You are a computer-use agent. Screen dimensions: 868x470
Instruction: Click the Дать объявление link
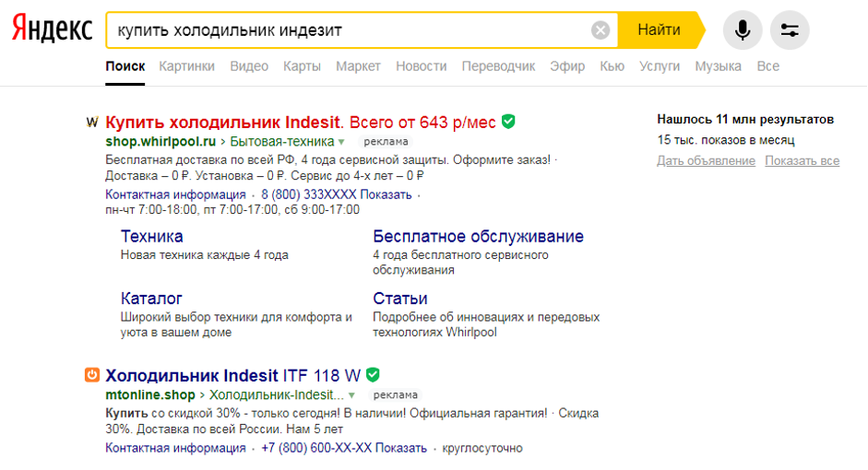[706, 161]
